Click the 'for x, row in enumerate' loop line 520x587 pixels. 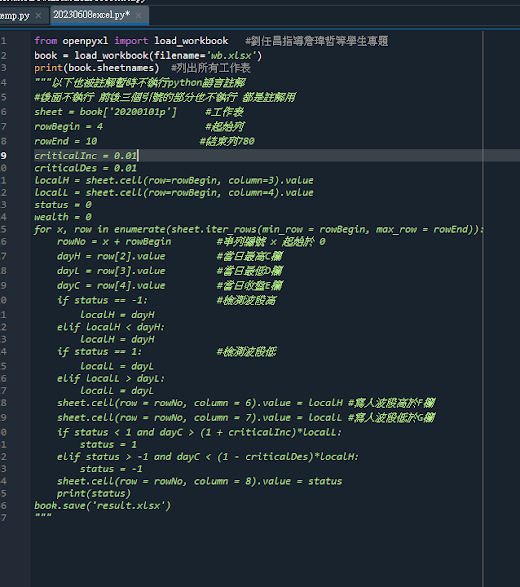click(259, 229)
